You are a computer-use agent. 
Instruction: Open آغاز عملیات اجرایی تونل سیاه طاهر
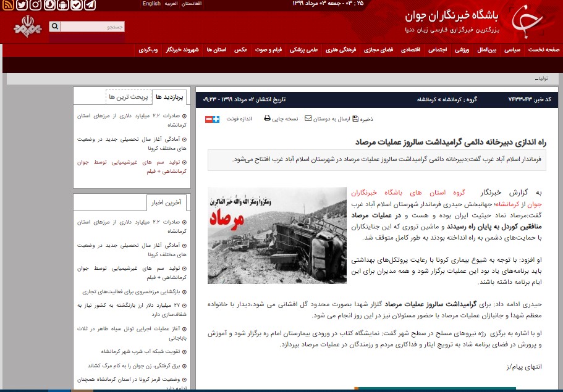pyautogui.click(x=132, y=333)
